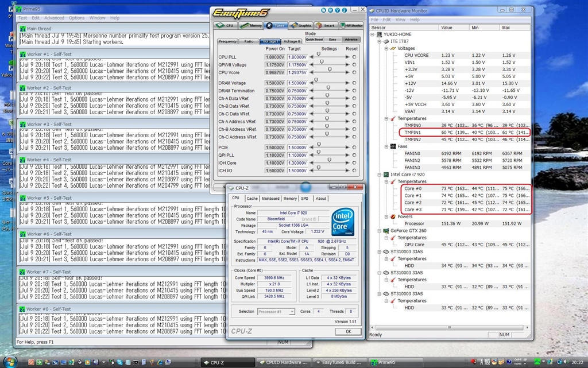Select the Reset radio for QPI PLL
This screenshot has width=588, height=368.
point(354,155)
